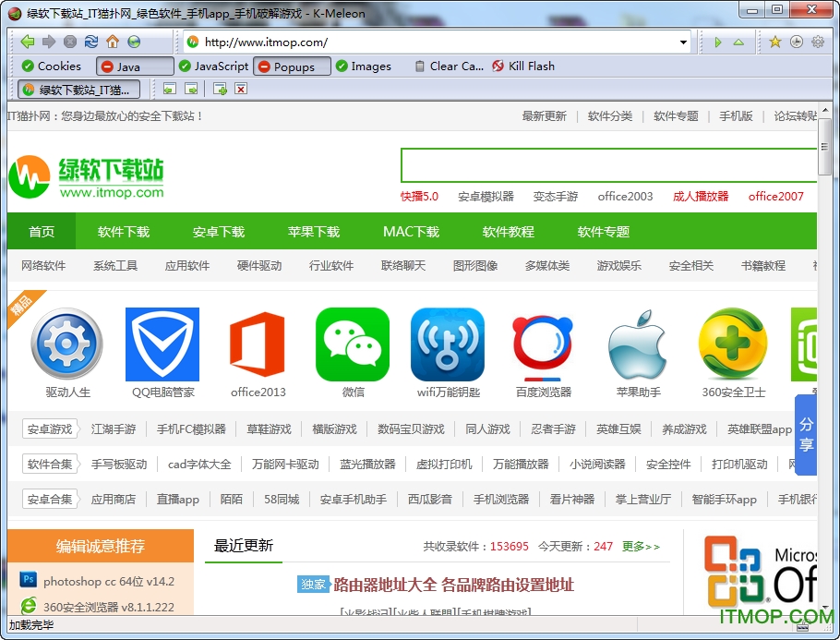840x640 pixels.
Task: Open the 网络软件 category link
Action: [43, 265]
